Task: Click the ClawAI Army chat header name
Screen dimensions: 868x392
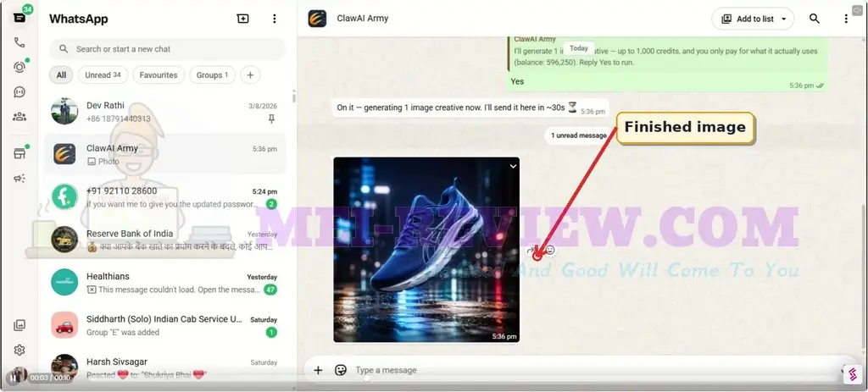Action: click(363, 19)
